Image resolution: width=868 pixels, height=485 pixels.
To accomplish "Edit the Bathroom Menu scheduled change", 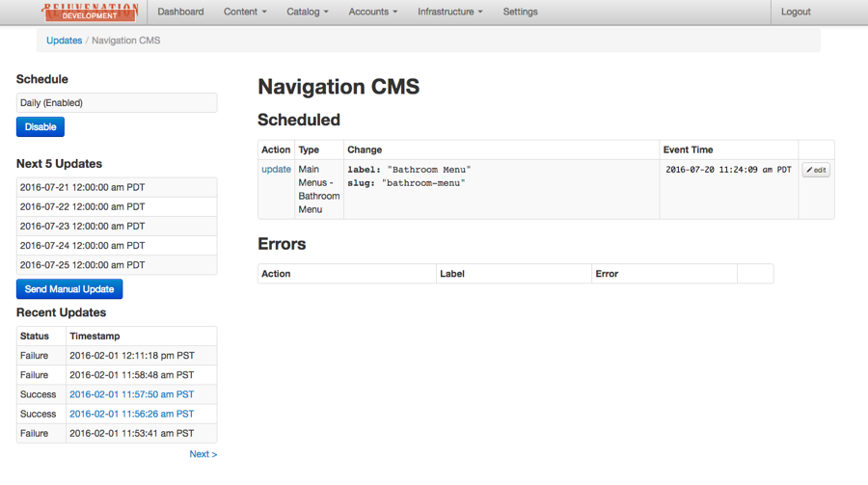I will (816, 170).
